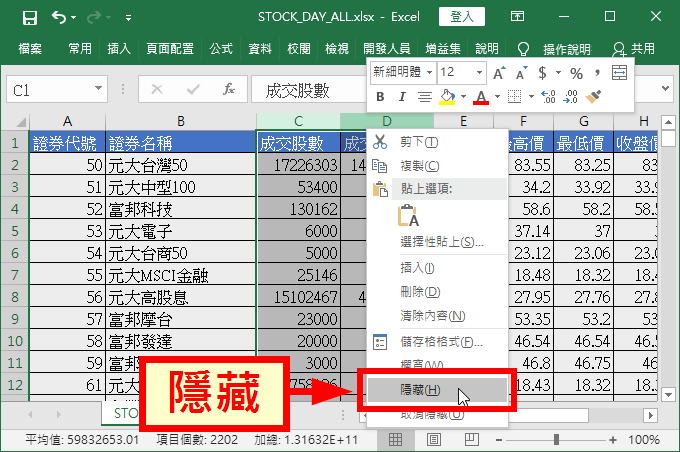Open the font size 12 dropdown
The image size is (680, 452).
tap(479, 72)
